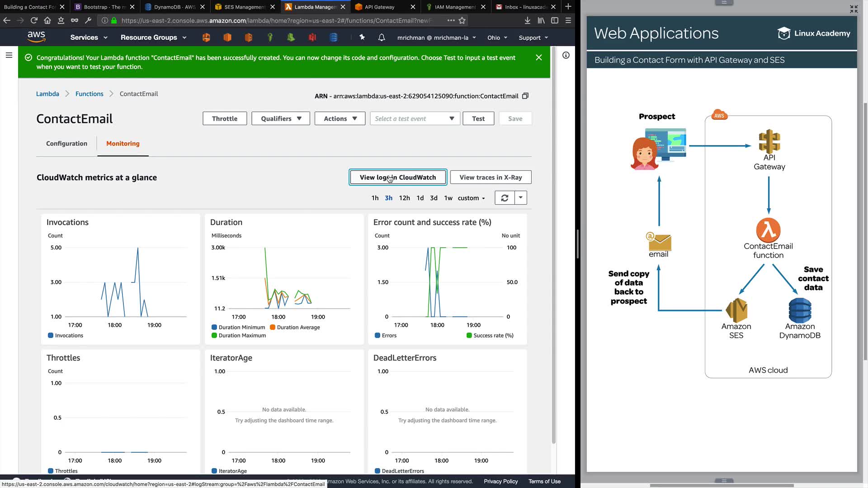Click View traces in X-Ray button

point(491,177)
